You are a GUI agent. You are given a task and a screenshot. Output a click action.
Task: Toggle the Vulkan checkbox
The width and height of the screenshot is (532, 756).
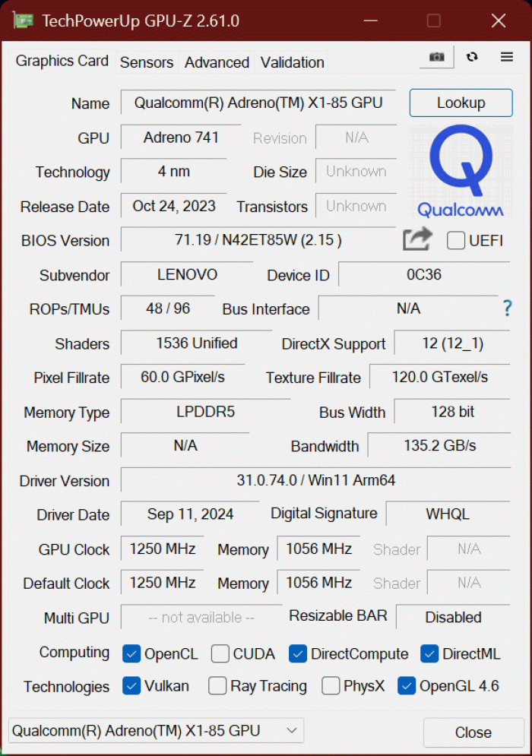131,685
